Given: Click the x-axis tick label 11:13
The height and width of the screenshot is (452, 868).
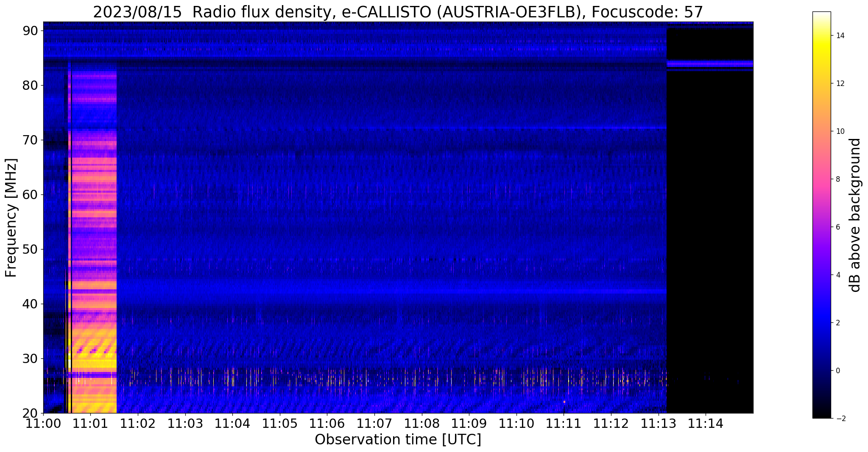Looking at the screenshot, I should click(x=659, y=423).
